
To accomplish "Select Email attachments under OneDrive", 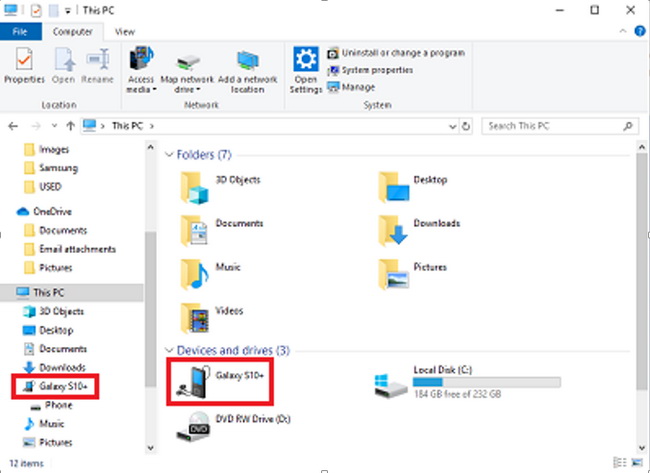I will click(x=70, y=249).
